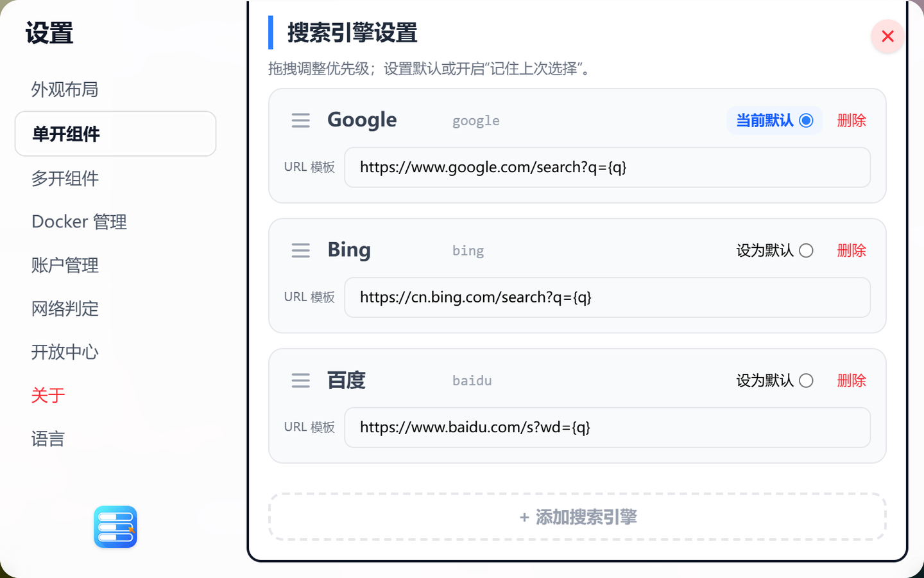The image size is (924, 578).
Task: Select the 当前默认 radio for Google
Action: [x=807, y=120]
